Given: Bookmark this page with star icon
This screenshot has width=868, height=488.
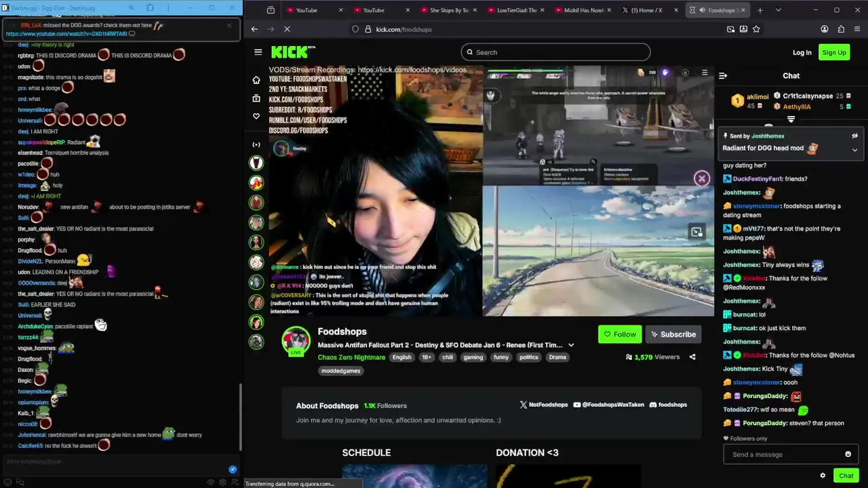Looking at the screenshot, I should pyautogui.click(x=756, y=29).
